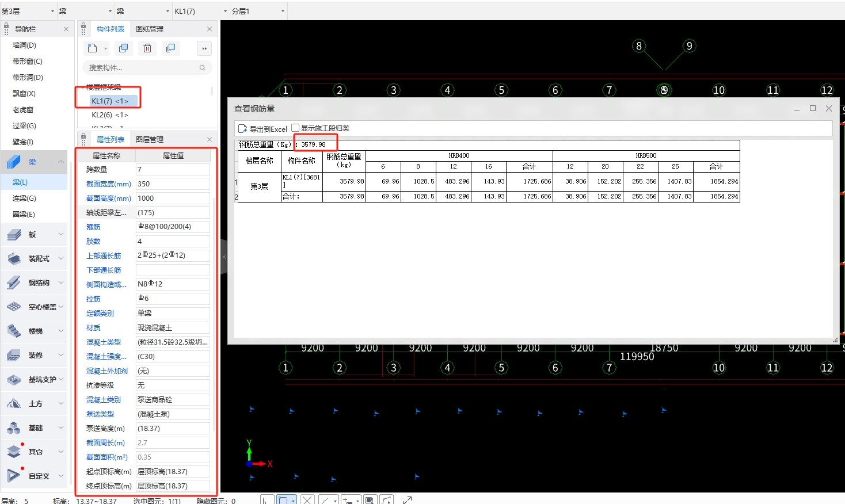Click the 自定义 category icon

pos(14,476)
